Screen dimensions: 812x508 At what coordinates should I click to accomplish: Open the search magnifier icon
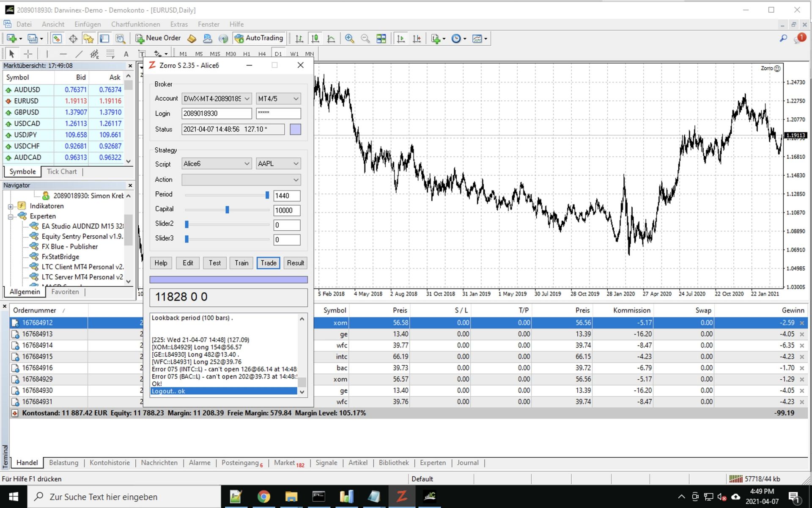pyautogui.click(x=783, y=39)
